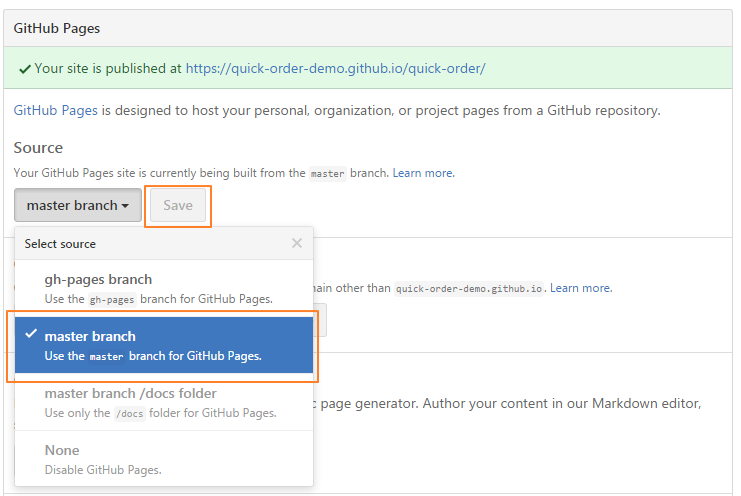Click the green published checkmark icon
741x496 pixels.
pos(25,69)
